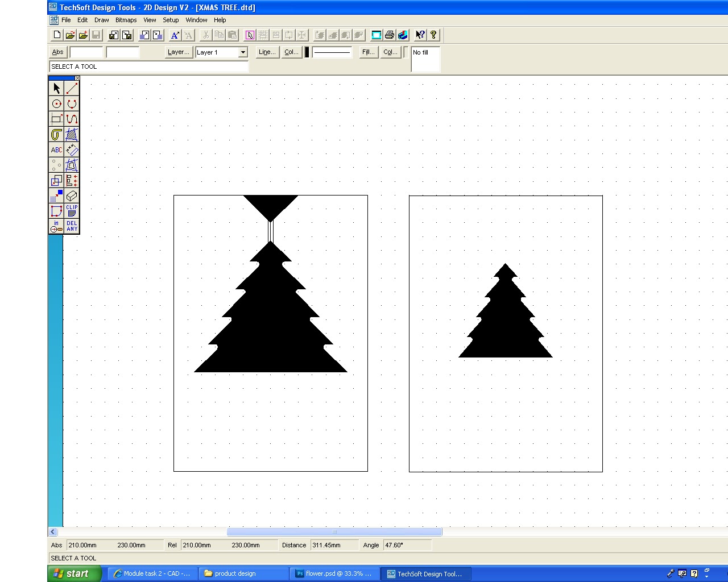Image resolution: width=728 pixels, height=582 pixels.
Task: Open the Layer 1 dropdown
Action: click(242, 52)
